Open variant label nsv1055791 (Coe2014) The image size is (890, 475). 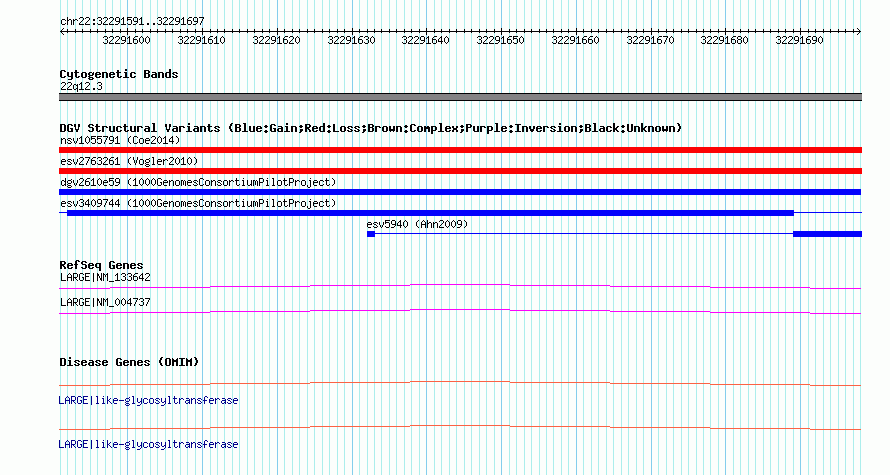click(x=120, y=140)
